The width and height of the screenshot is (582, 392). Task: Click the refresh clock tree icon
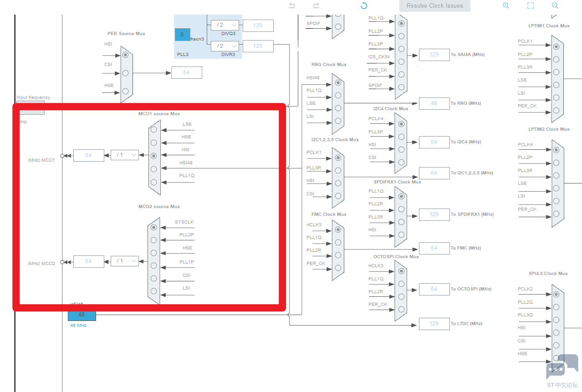(x=364, y=5)
